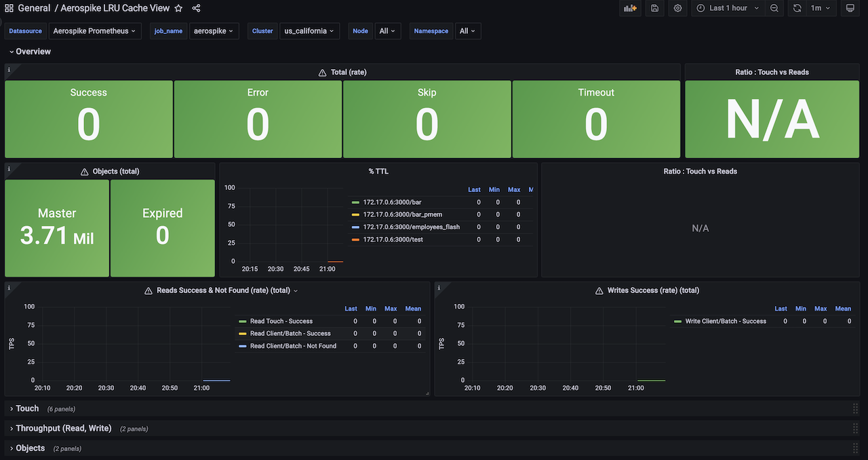Toggle 172.17.0.6:3000/bar series in legend
Screen dimensions: 868x460
click(x=392, y=202)
